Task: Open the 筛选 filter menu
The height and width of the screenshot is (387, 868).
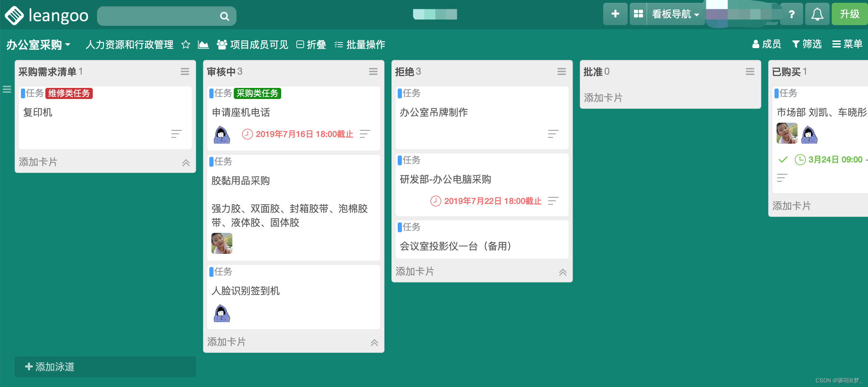Action: click(807, 44)
